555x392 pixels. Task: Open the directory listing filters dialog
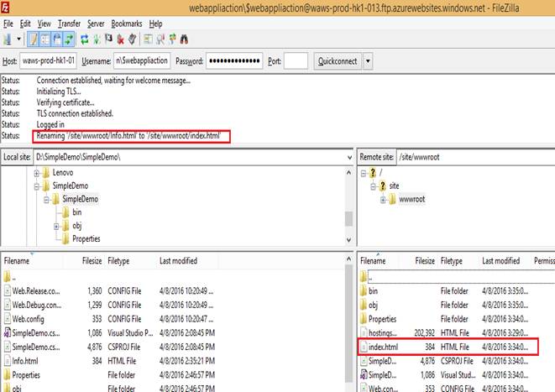coord(148,39)
